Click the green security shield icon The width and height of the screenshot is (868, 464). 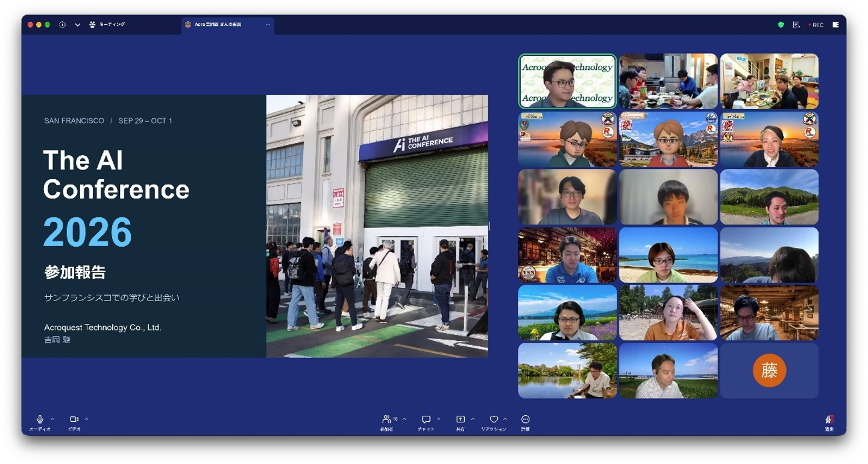click(781, 25)
